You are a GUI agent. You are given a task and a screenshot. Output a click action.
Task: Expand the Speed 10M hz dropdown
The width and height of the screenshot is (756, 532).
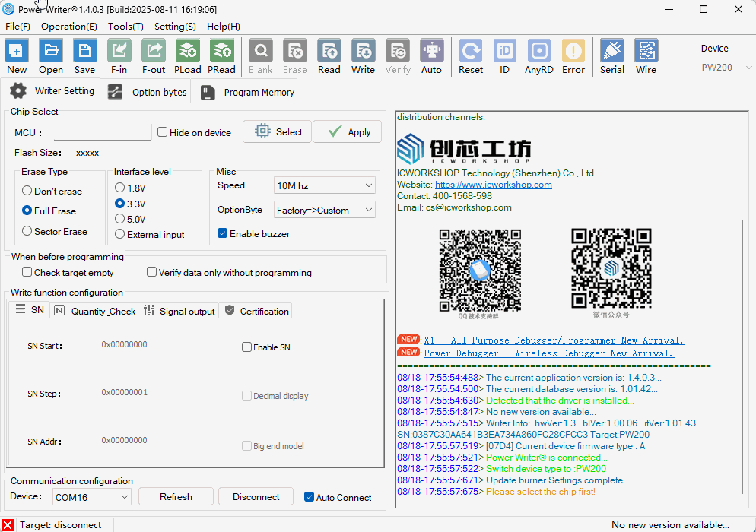[x=325, y=185]
